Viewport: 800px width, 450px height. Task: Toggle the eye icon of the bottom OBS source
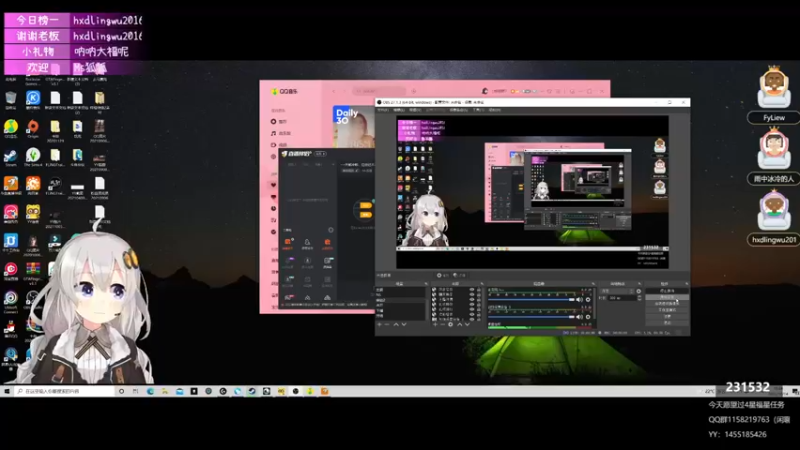point(472,319)
